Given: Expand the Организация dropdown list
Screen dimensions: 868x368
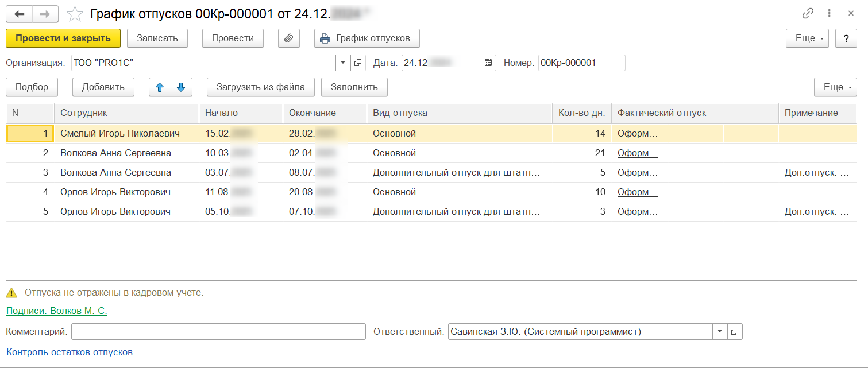Looking at the screenshot, I should (x=343, y=63).
